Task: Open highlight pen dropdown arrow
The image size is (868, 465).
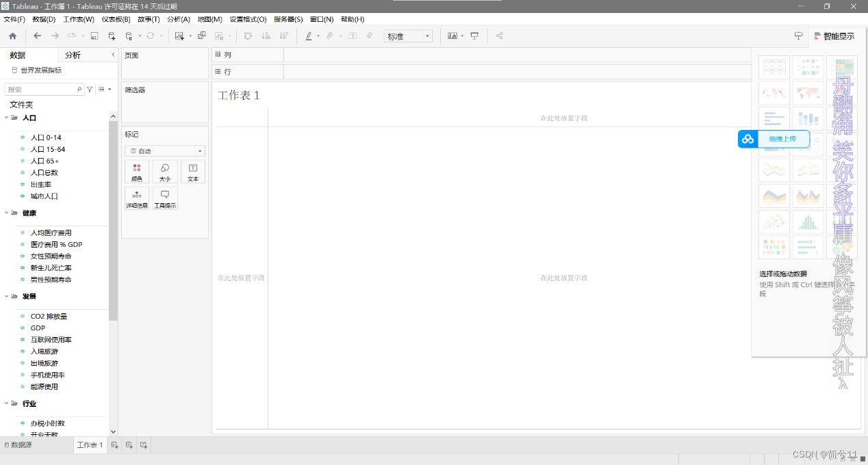Action: 318,36
